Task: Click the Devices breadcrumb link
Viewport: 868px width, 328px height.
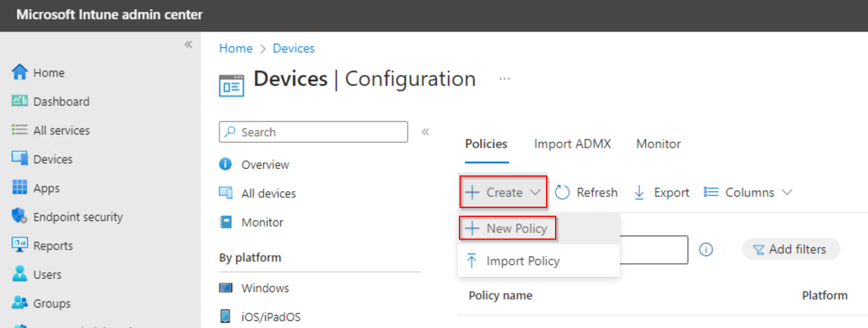Action: pos(294,49)
